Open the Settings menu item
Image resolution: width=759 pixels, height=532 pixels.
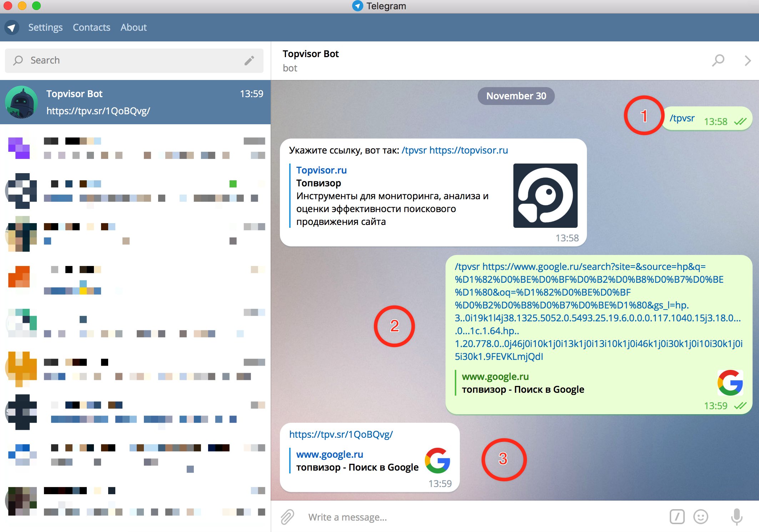click(x=45, y=26)
